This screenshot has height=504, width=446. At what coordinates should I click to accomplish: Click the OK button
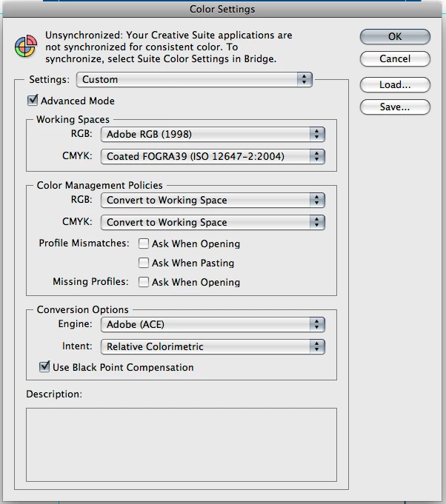coord(395,37)
